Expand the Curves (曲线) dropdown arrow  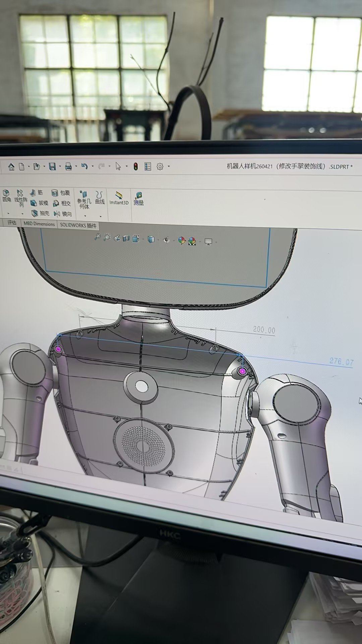pos(101,216)
